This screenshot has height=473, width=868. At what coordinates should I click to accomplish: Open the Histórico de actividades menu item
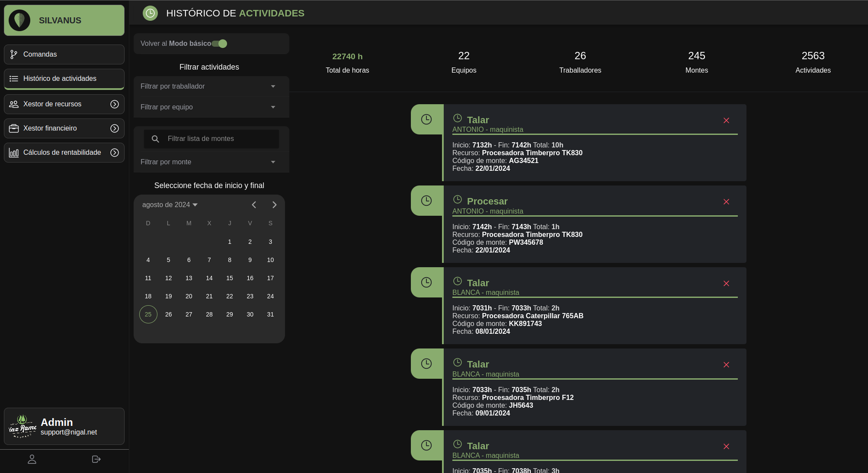point(64,79)
